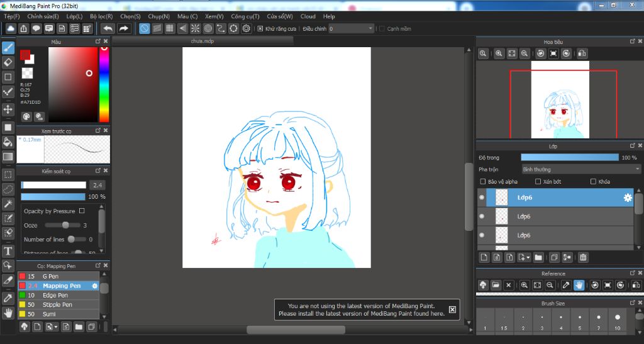
Task: Open the Pha trộn blend mode dropdown
Action: [580, 169]
